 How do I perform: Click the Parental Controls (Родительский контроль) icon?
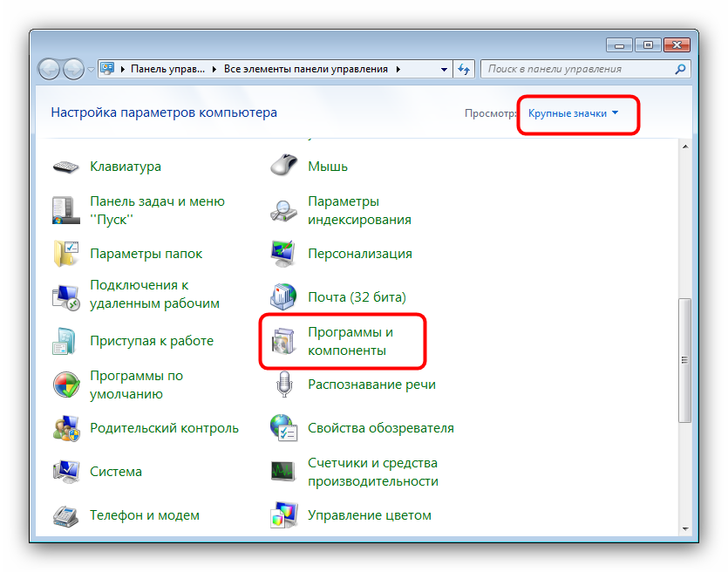coord(66,428)
